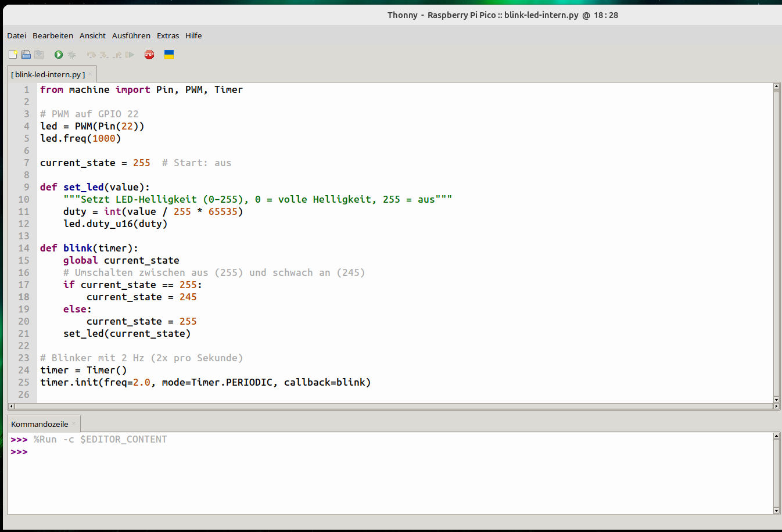Viewport: 782px width, 532px height.
Task: Select the Kommandozeile shell tab
Action: [40, 424]
